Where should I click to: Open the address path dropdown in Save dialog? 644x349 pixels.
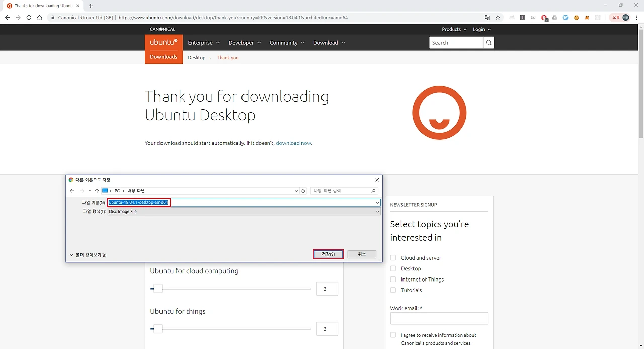tap(296, 191)
